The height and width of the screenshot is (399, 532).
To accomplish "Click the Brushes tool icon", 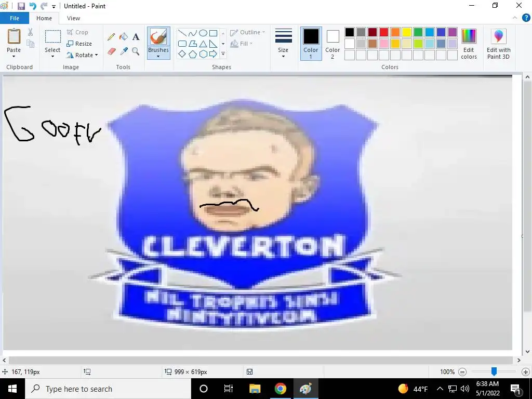I will pos(158,36).
